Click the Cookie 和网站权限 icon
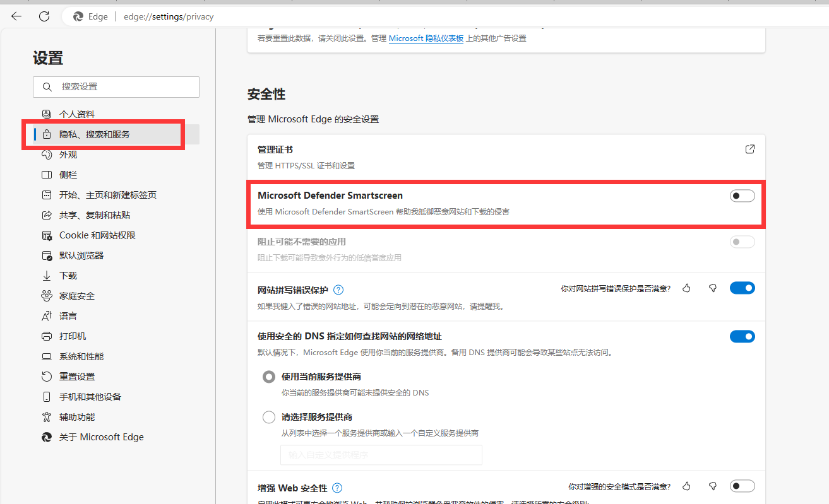Viewport: 829px width, 504px height. 46,235
